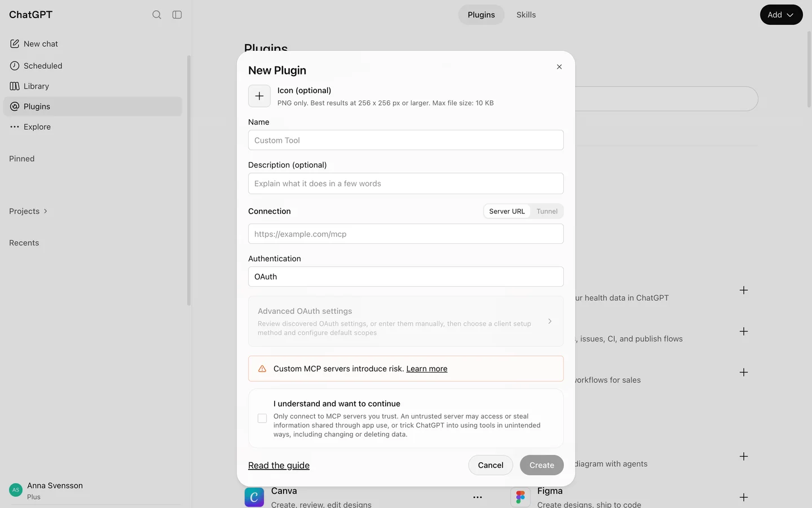Open the Add dropdown button

[781, 15]
